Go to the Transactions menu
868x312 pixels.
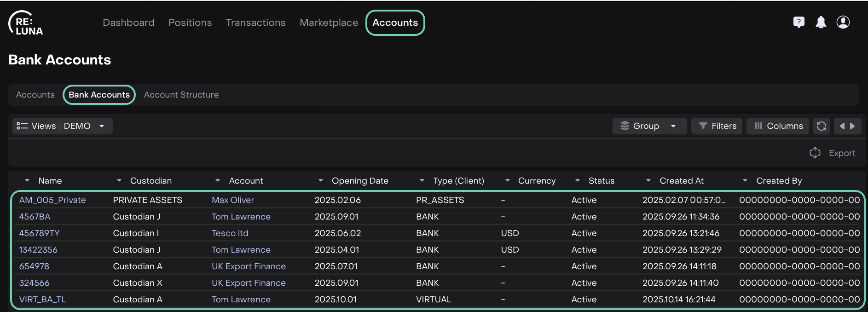coord(255,23)
